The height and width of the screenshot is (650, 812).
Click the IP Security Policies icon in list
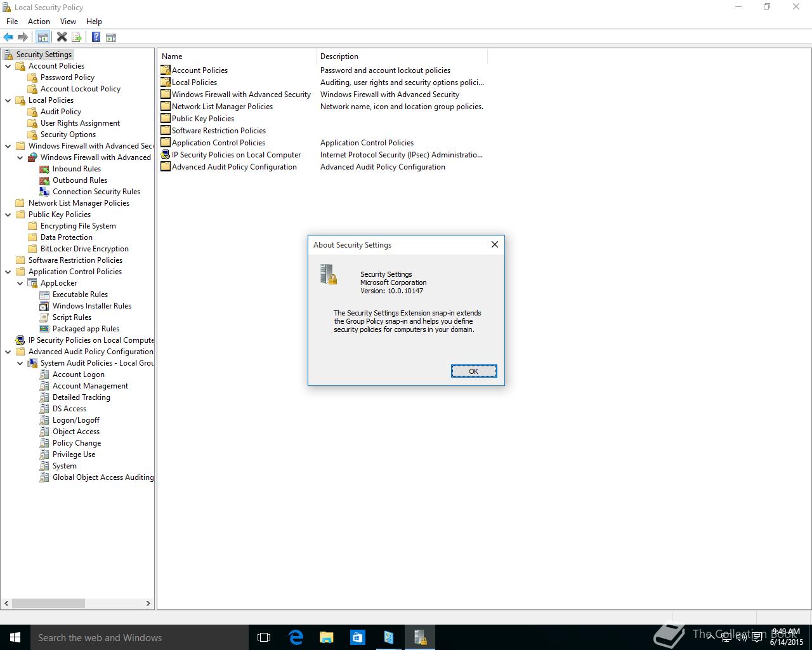(166, 154)
